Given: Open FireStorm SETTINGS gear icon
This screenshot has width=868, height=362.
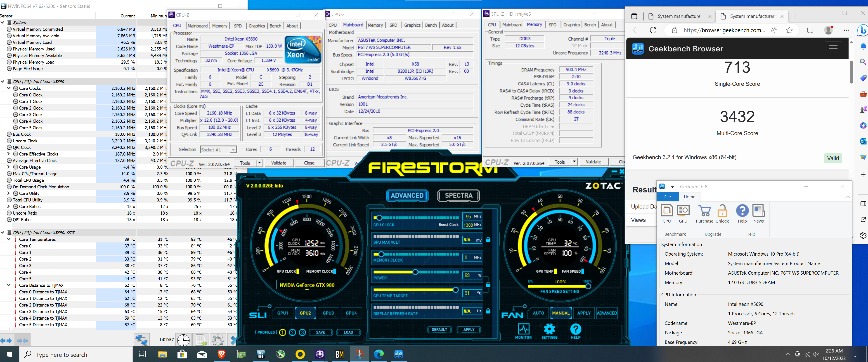Looking at the screenshot, I should pyautogui.click(x=549, y=331).
